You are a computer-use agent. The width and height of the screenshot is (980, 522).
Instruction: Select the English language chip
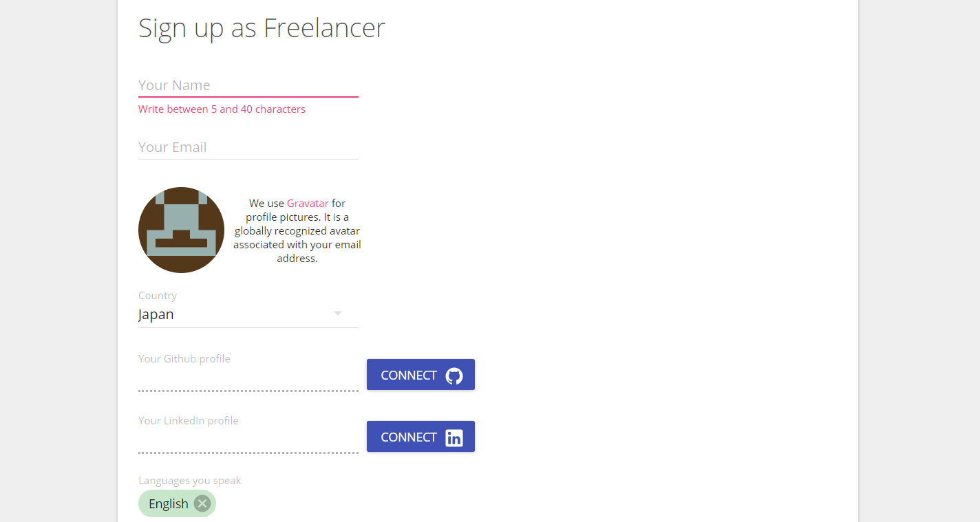[169, 503]
